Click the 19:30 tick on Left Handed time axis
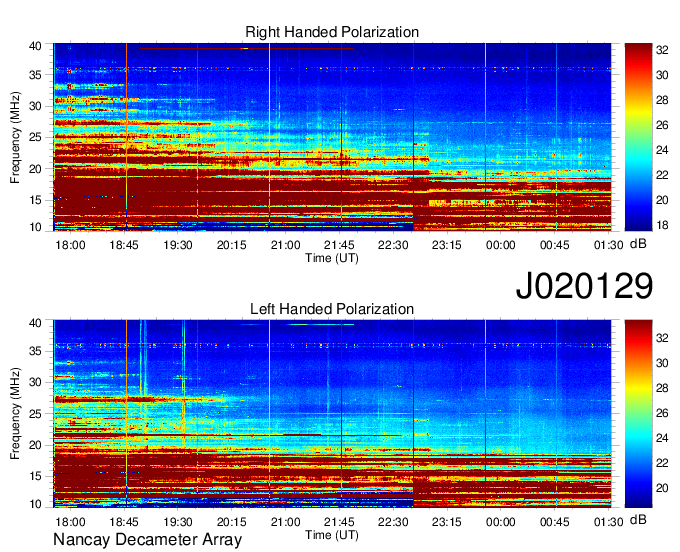The height and width of the screenshot is (552, 680). (178, 522)
